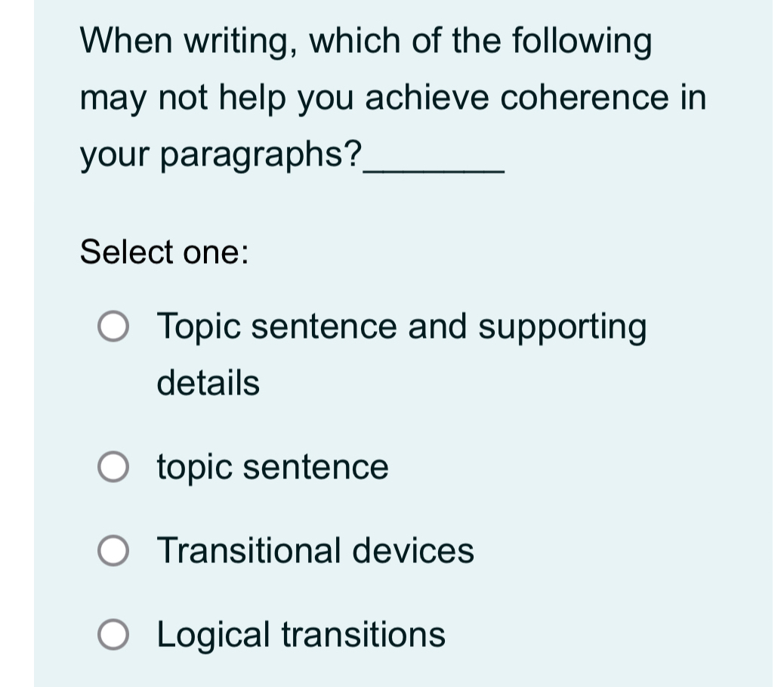Viewport: 784px width, 687px height.
Task: Click the answer option labeled 'Transitional devices'
Action: pyautogui.click(x=315, y=552)
